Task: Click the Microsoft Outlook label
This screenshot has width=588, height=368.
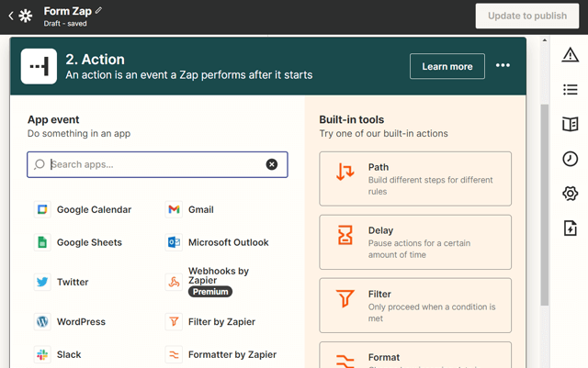Action: point(229,242)
